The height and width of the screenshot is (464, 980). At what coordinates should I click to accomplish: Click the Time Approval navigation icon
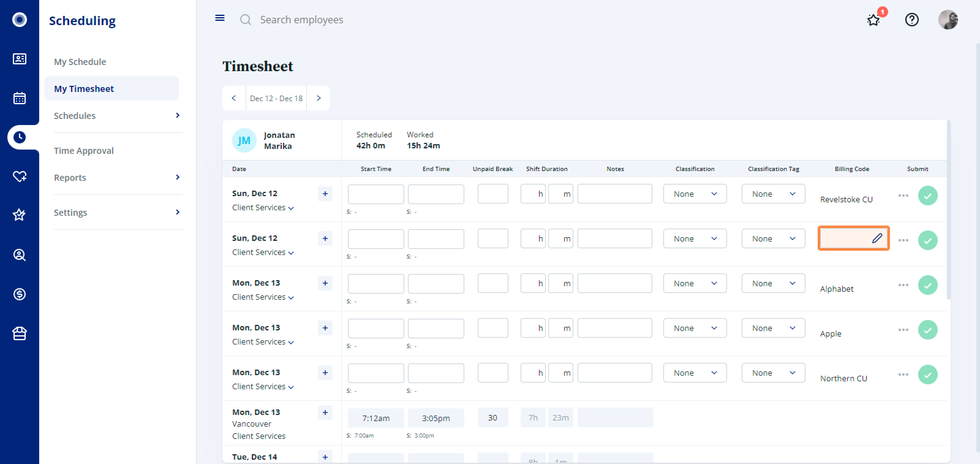tap(83, 151)
